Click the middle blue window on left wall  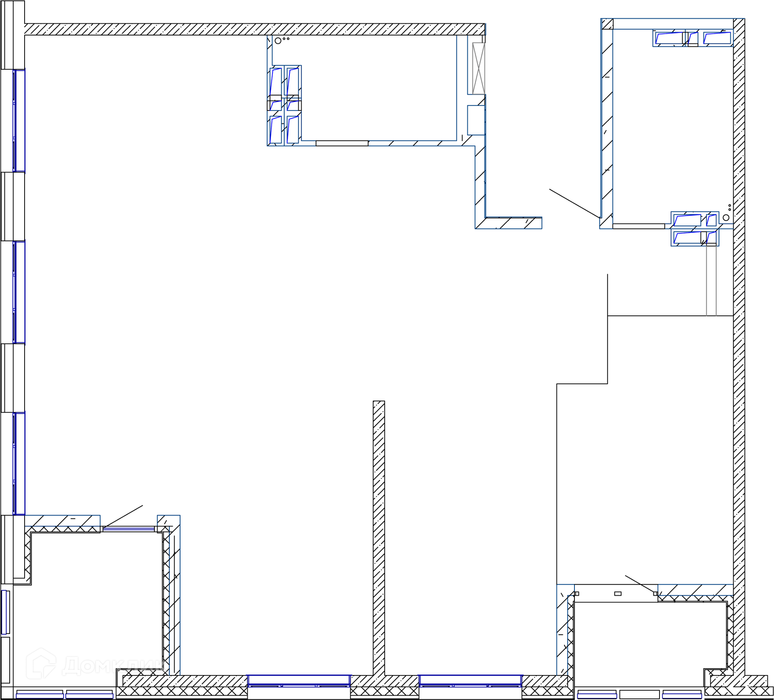19,292
